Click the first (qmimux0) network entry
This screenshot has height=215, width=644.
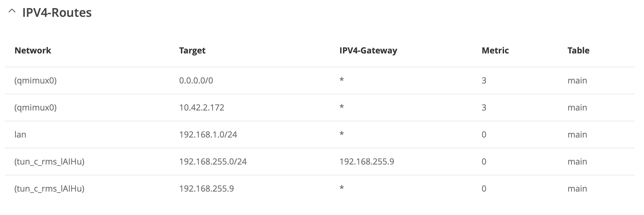(x=35, y=80)
